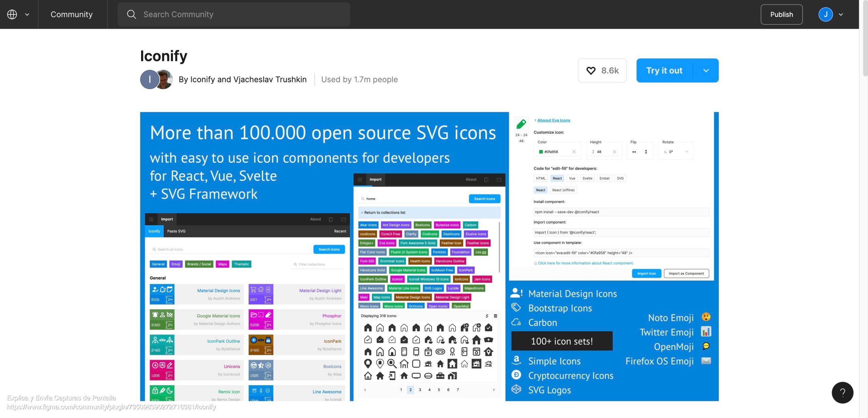Image resolution: width=868 pixels, height=418 pixels.
Task: Click the Publish button
Action: click(781, 14)
